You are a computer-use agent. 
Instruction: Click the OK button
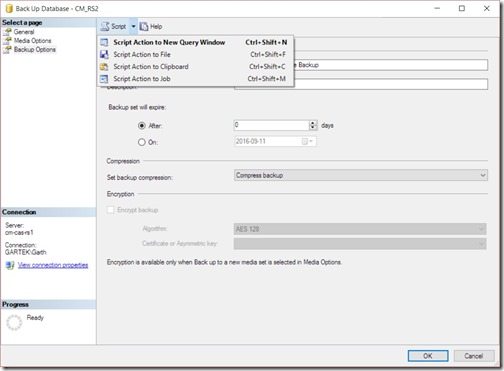pos(428,356)
